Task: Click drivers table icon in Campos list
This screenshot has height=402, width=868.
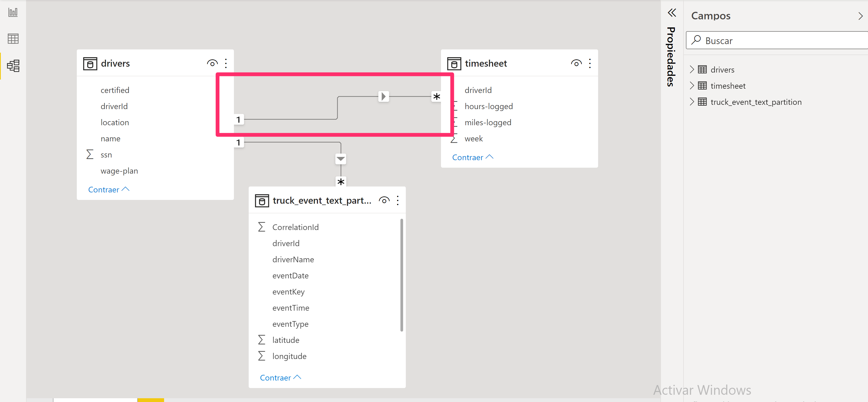Action: (x=702, y=70)
